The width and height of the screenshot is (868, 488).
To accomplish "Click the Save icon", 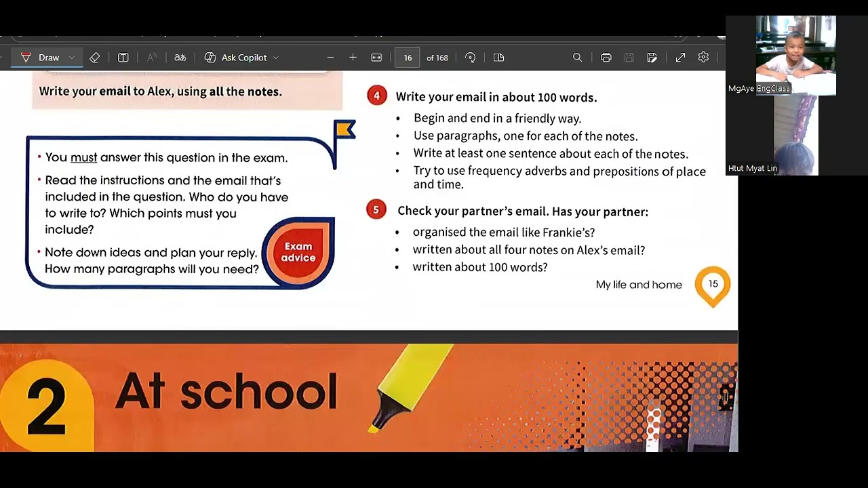I will [629, 58].
